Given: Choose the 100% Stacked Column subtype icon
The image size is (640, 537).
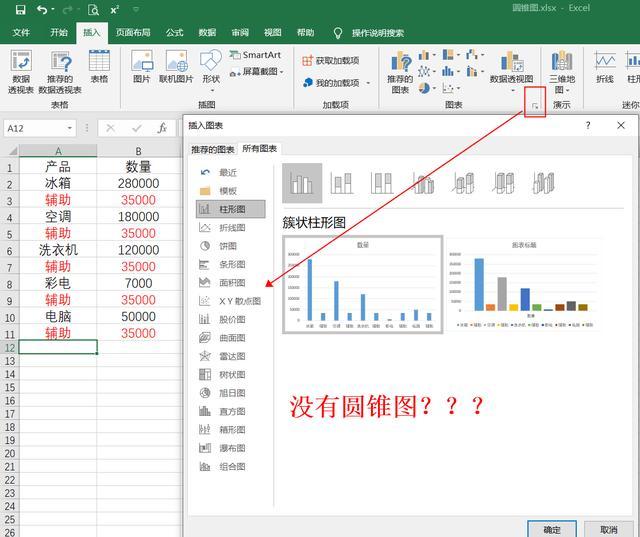Looking at the screenshot, I should coord(382,183).
